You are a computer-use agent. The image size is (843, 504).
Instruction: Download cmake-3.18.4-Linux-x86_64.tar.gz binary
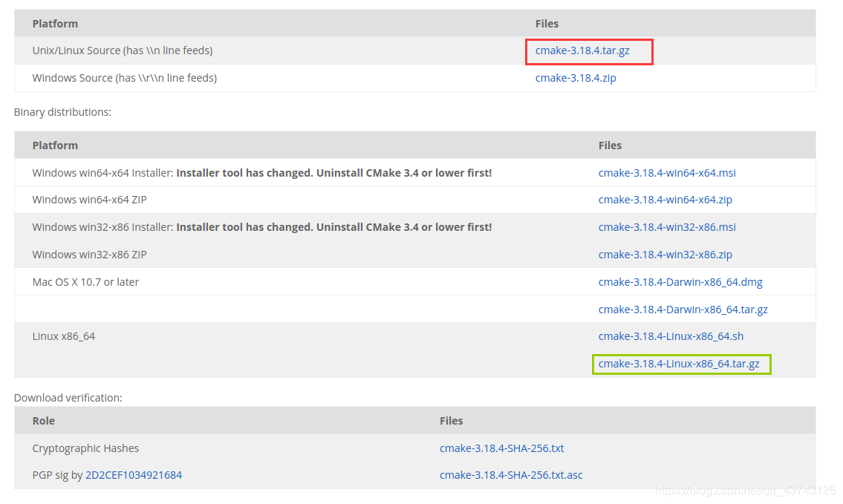679,364
